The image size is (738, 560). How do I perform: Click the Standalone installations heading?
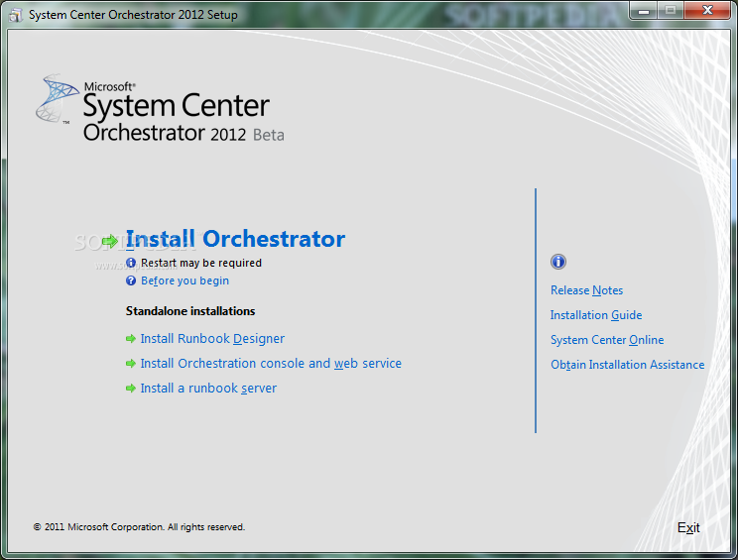[x=190, y=311]
